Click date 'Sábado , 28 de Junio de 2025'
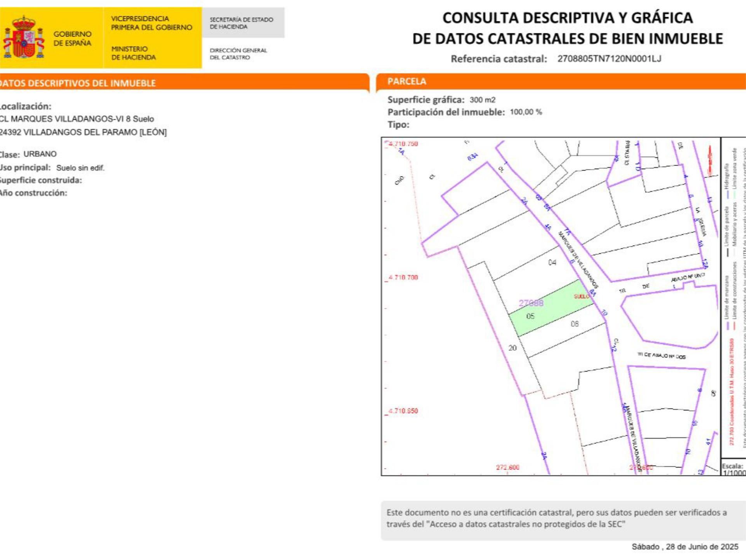Viewport: 746px width, 560px height. coord(685,547)
